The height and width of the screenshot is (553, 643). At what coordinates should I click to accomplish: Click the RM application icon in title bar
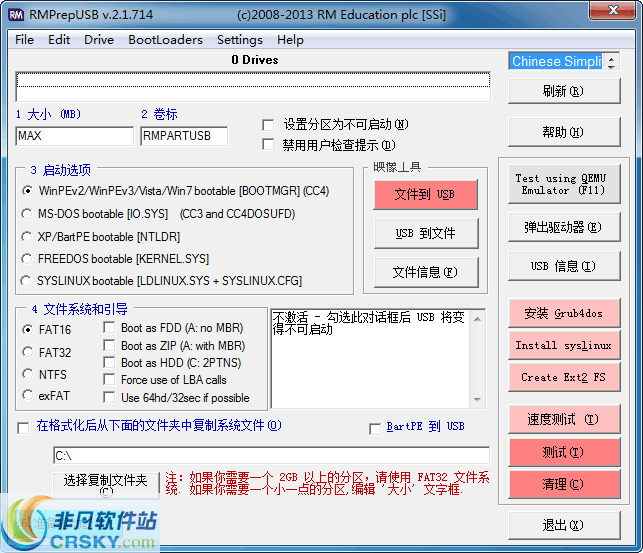click(16, 15)
